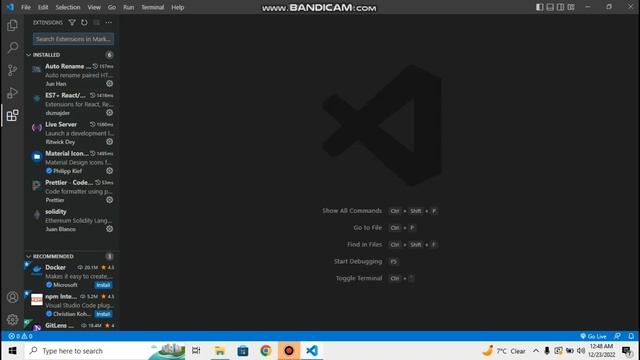Clear extensions search results icon
Image resolution: width=640 pixels, height=360 pixels.
point(96,22)
